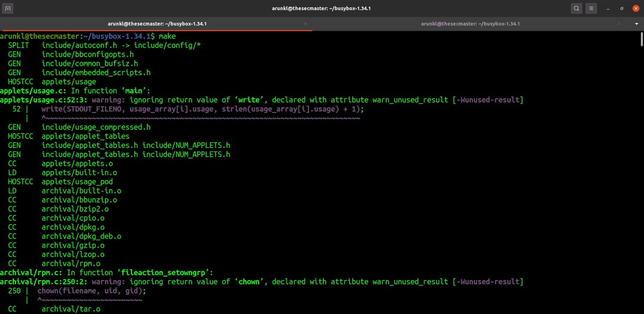This screenshot has width=644, height=314.
Task: Click 'include/autoconf.h -> include/config/*' line
Action: coord(121,45)
